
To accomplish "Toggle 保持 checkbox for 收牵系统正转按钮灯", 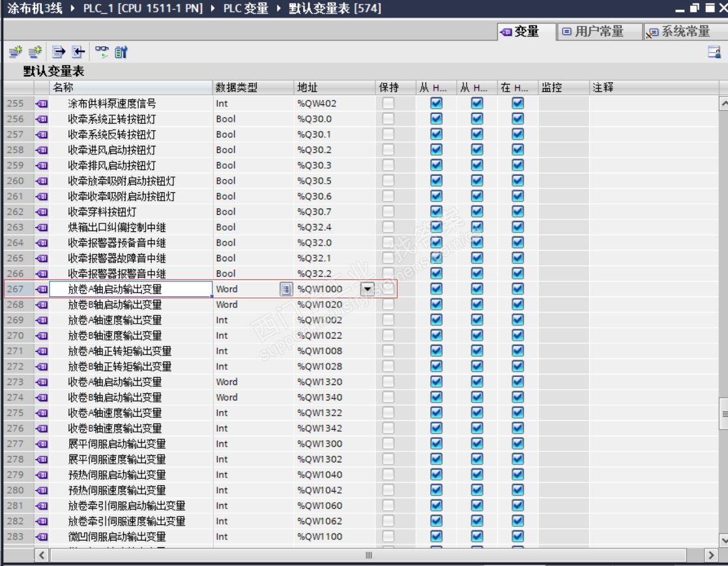I will coord(388,119).
